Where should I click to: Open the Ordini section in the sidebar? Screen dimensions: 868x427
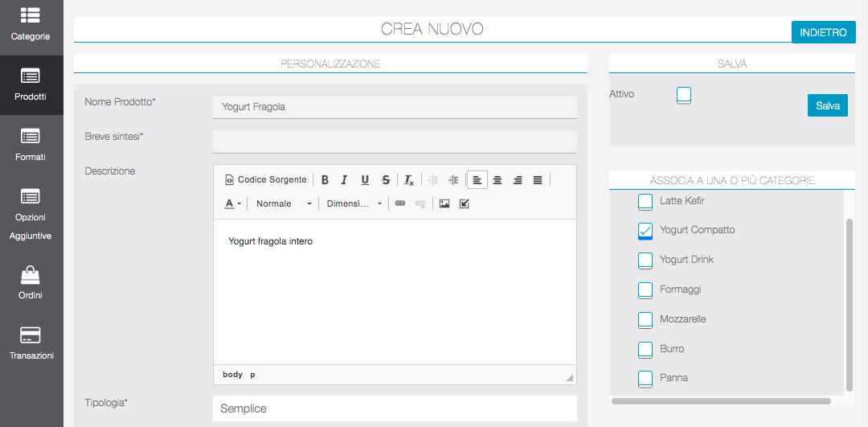click(x=31, y=283)
